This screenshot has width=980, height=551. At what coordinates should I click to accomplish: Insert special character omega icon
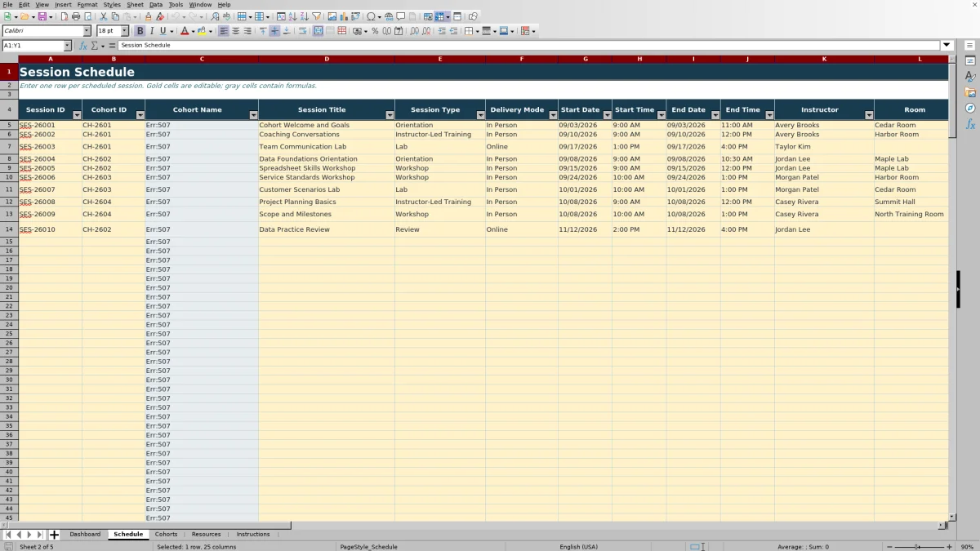371,16
